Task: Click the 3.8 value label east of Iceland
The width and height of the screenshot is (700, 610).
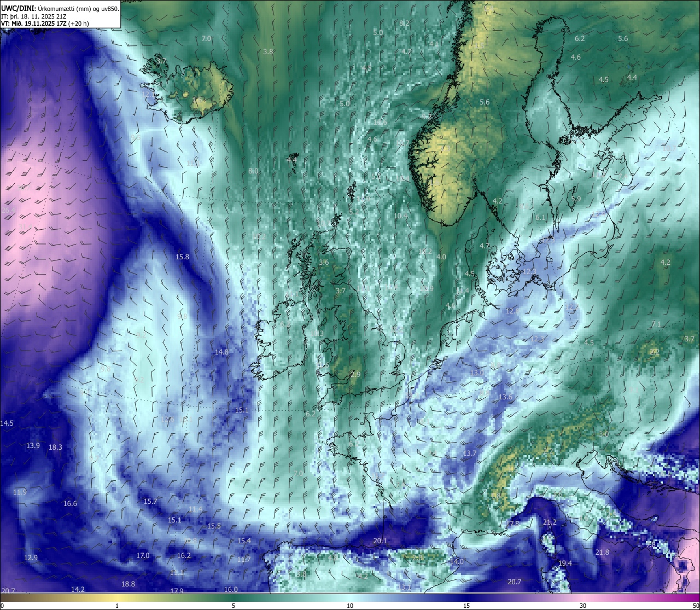Action: (268, 52)
